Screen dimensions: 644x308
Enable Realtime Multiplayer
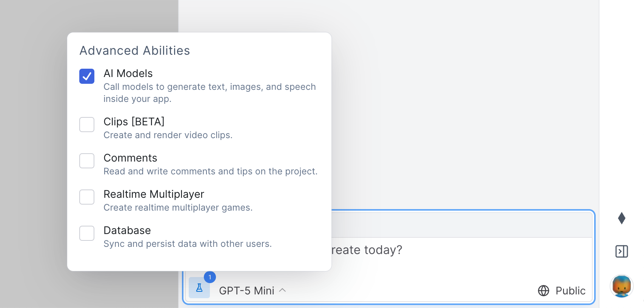[x=86, y=197]
